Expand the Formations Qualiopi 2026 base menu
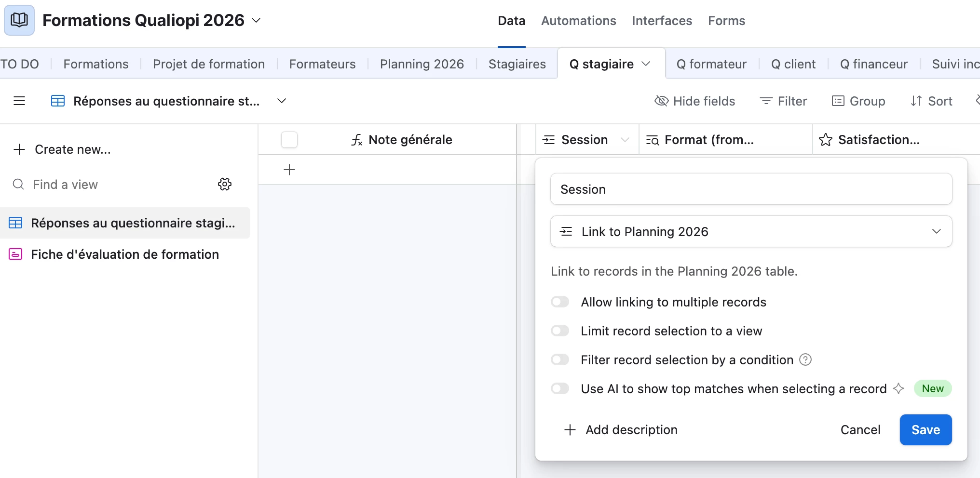980x478 pixels. pyautogui.click(x=257, y=20)
